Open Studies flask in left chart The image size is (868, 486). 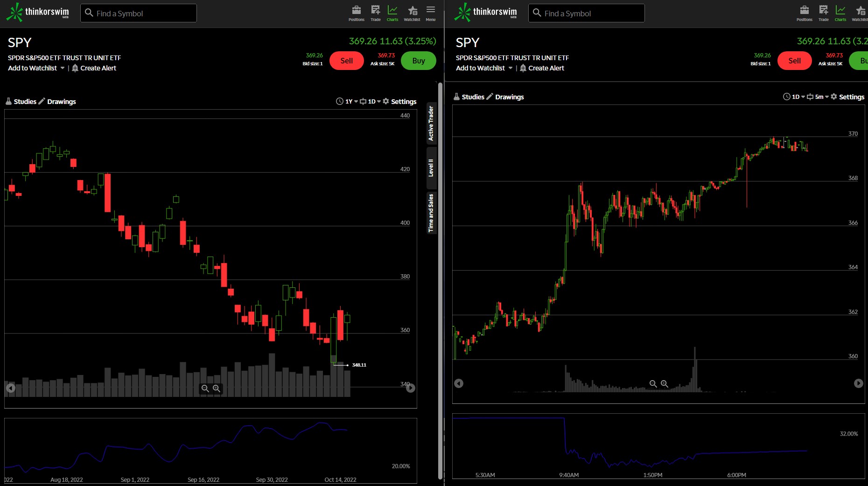pos(21,101)
